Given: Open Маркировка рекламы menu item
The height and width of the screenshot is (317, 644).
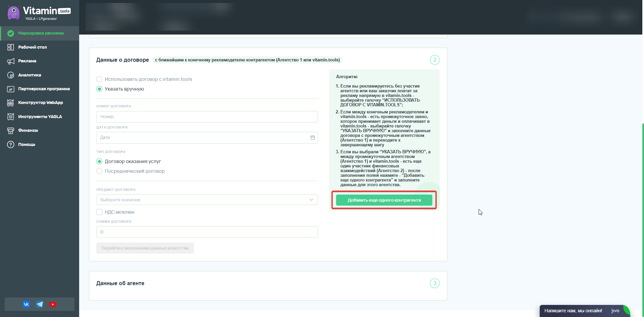Looking at the screenshot, I should tap(40, 33).
